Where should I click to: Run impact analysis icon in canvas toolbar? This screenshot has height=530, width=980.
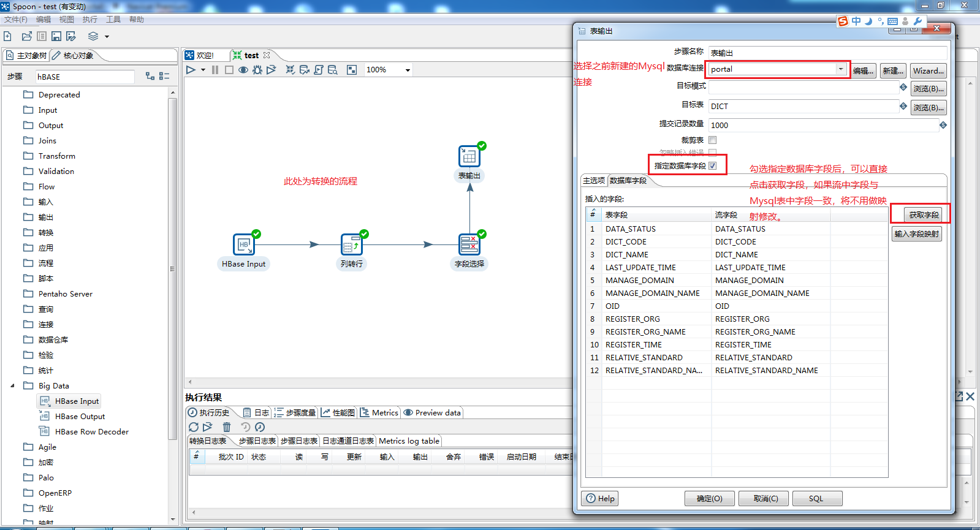(x=305, y=70)
